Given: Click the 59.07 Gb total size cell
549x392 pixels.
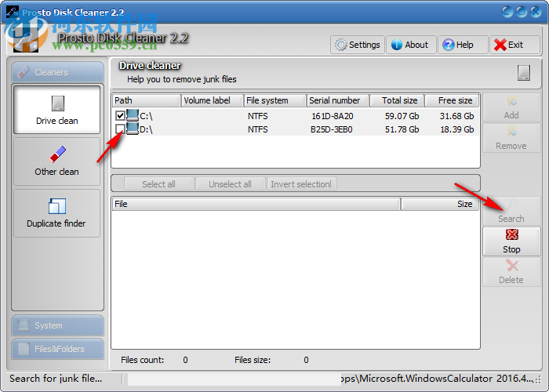Looking at the screenshot, I should coord(402,116).
